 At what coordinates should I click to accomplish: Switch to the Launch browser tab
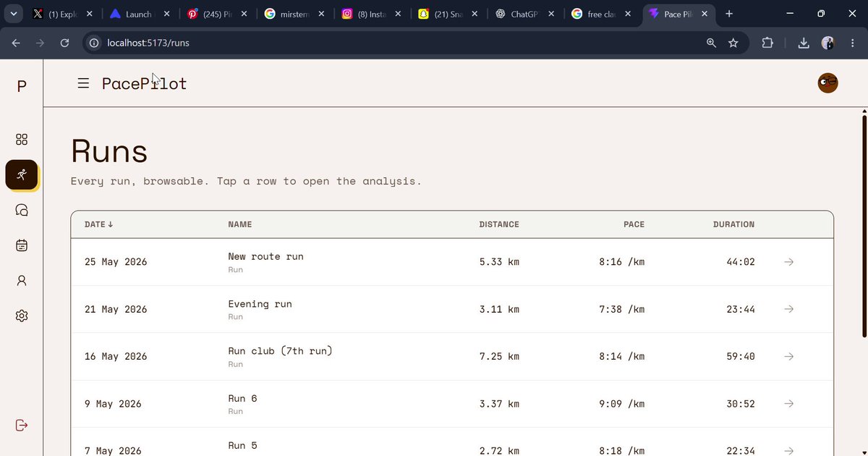[x=140, y=14]
